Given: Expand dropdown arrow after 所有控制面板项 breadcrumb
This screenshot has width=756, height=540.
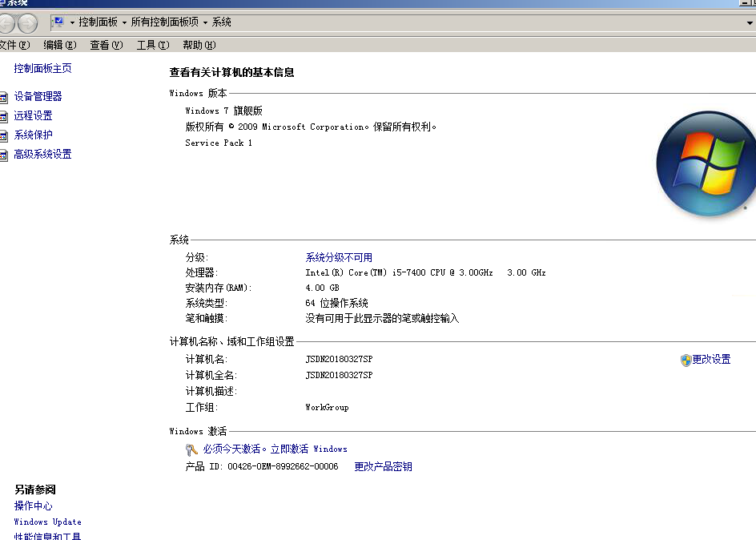Looking at the screenshot, I should point(205,22).
